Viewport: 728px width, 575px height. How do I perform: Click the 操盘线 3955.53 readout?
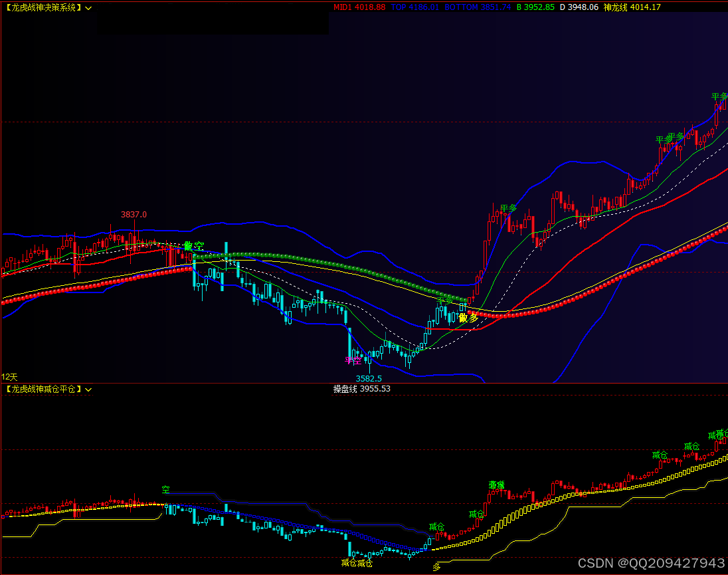pos(362,389)
